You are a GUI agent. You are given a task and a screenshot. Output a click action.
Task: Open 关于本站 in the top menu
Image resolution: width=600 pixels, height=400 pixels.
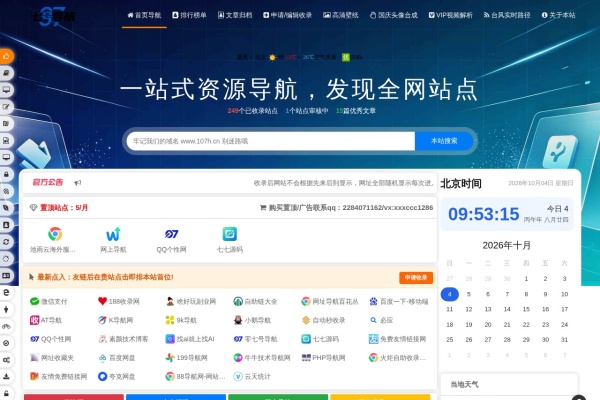pyautogui.click(x=558, y=15)
